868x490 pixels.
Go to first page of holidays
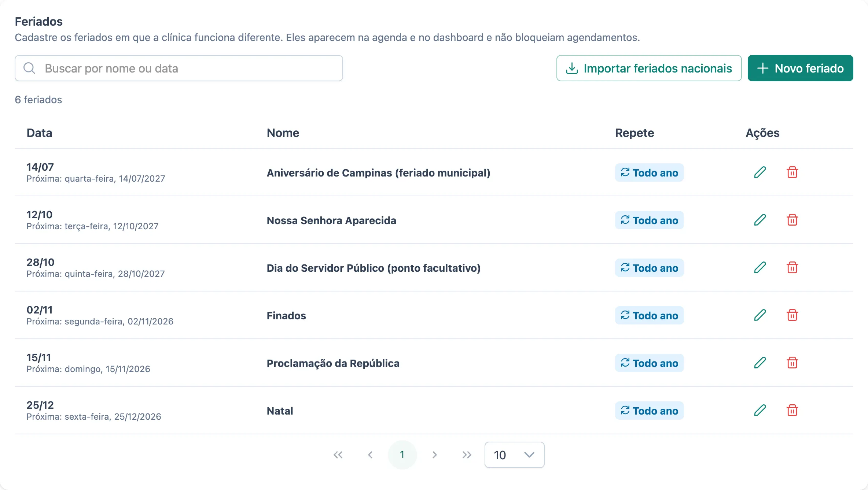pos(338,455)
